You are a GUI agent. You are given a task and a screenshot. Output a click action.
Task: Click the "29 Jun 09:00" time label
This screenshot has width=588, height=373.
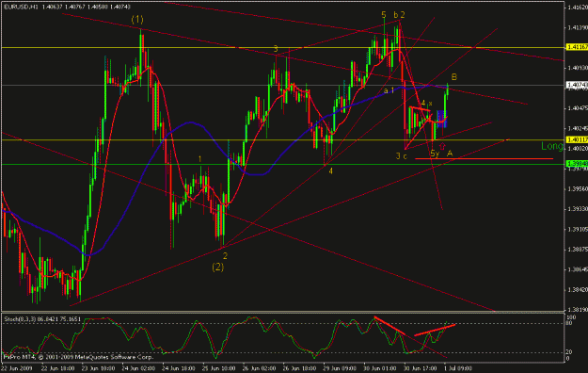click(x=339, y=368)
